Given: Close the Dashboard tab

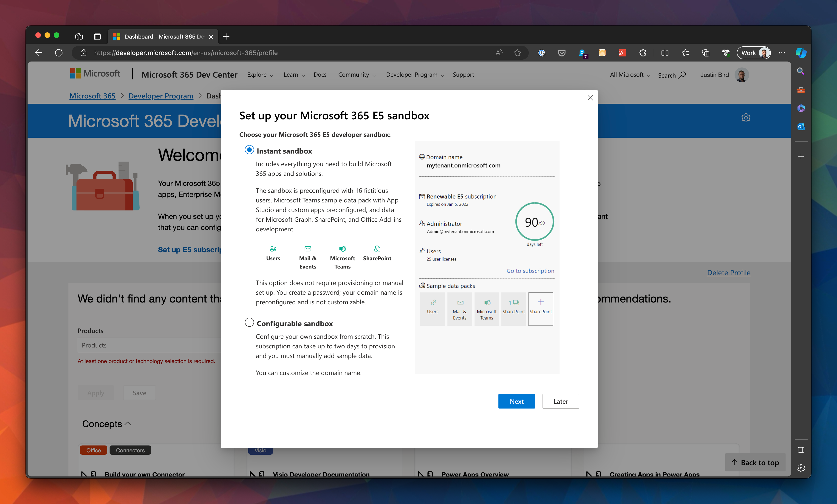Looking at the screenshot, I should [211, 37].
